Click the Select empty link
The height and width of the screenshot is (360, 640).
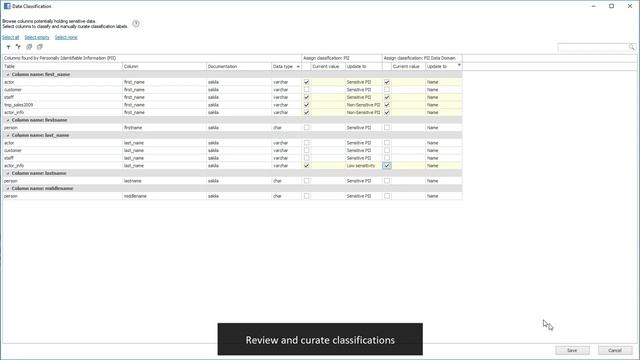[x=37, y=37]
